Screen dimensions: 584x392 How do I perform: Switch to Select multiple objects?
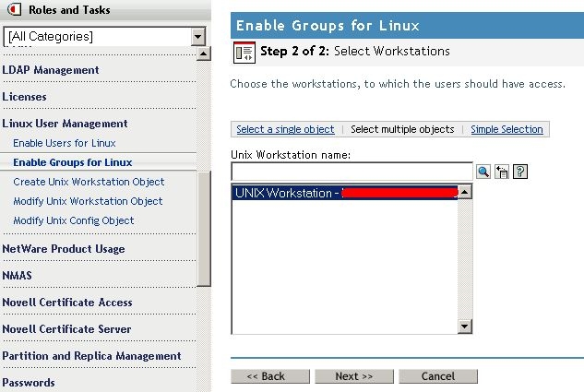point(402,129)
